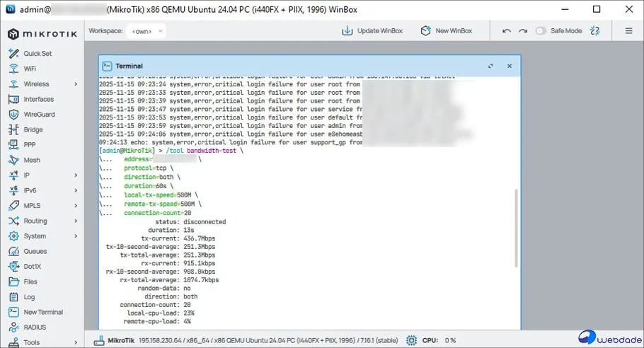Expand the System submenu chevron
This screenshot has width=644, height=348.
(x=76, y=236)
